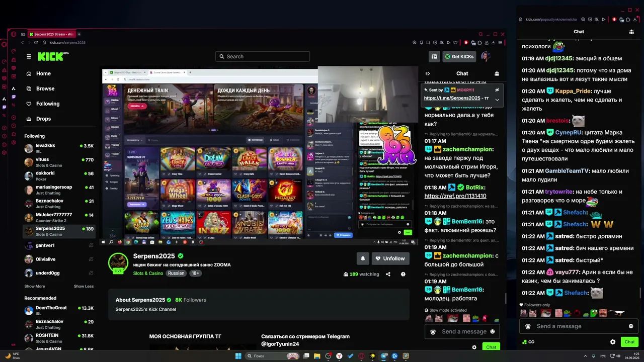
Task: Expand the pinned message chevron
Action: coord(497,100)
